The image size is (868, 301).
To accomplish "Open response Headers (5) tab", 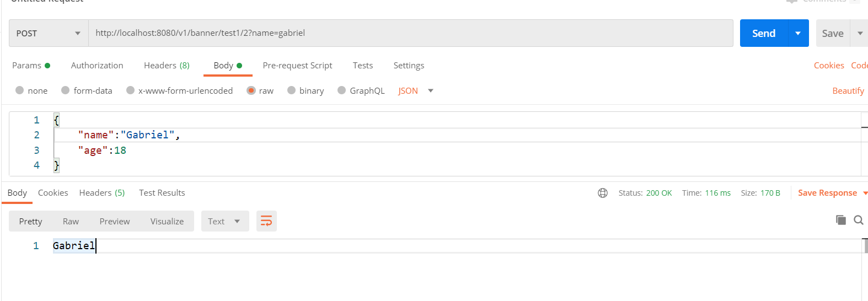I will (102, 193).
